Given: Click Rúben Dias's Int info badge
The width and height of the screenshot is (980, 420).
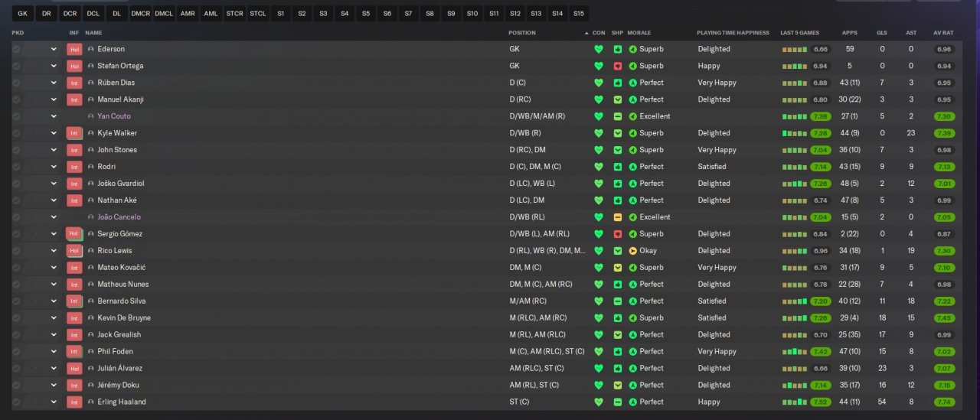Looking at the screenshot, I should (74, 83).
